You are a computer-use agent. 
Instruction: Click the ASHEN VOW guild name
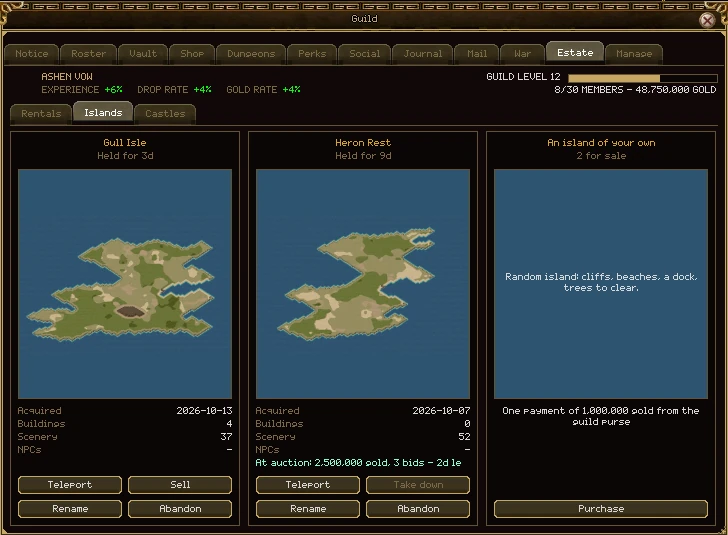click(67, 77)
